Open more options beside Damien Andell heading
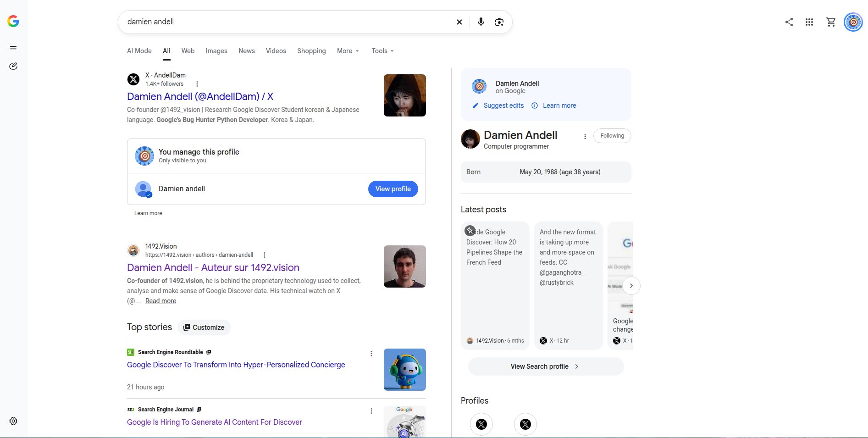The width and height of the screenshot is (868, 438). point(585,136)
